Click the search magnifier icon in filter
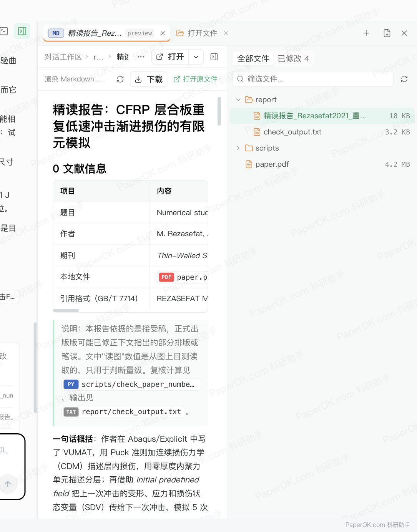 [x=240, y=79]
